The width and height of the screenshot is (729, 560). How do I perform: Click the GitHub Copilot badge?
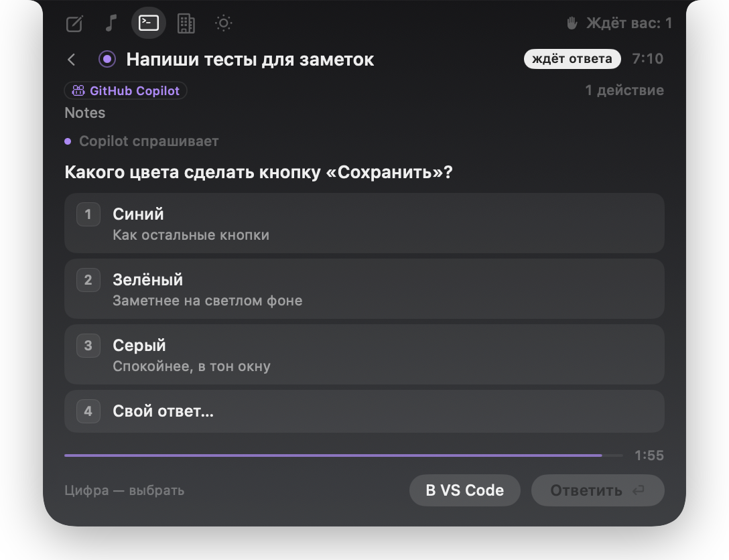[125, 90]
